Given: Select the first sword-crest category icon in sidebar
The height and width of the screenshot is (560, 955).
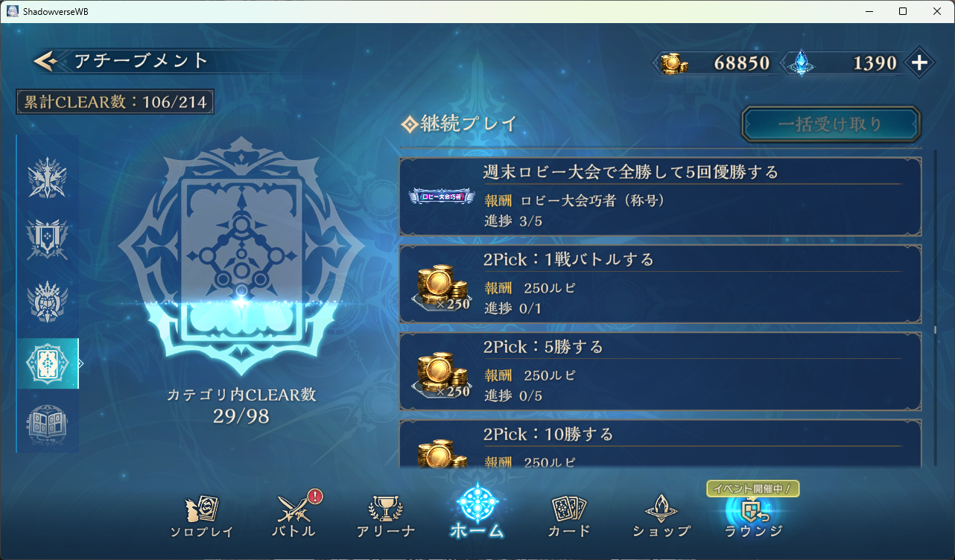Looking at the screenshot, I should coord(48,177).
